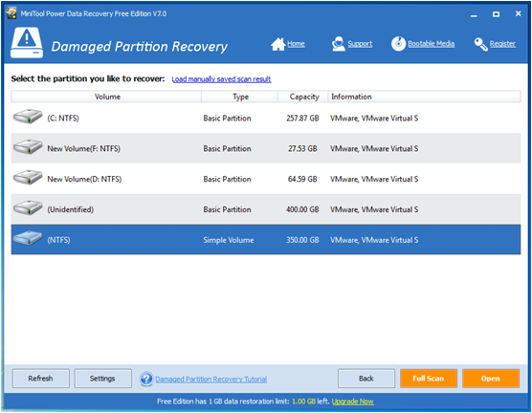Open the Settings button
Image resolution: width=532 pixels, height=413 pixels.
tap(102, 379)
